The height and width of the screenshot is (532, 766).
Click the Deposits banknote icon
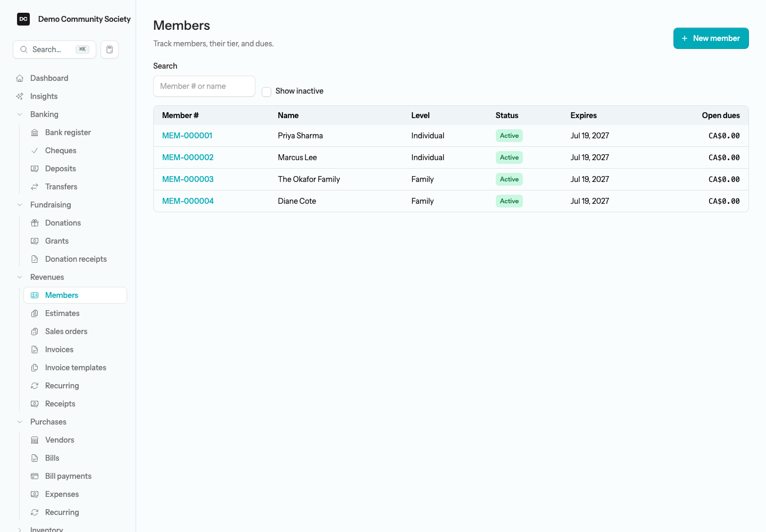coord(35,169)
